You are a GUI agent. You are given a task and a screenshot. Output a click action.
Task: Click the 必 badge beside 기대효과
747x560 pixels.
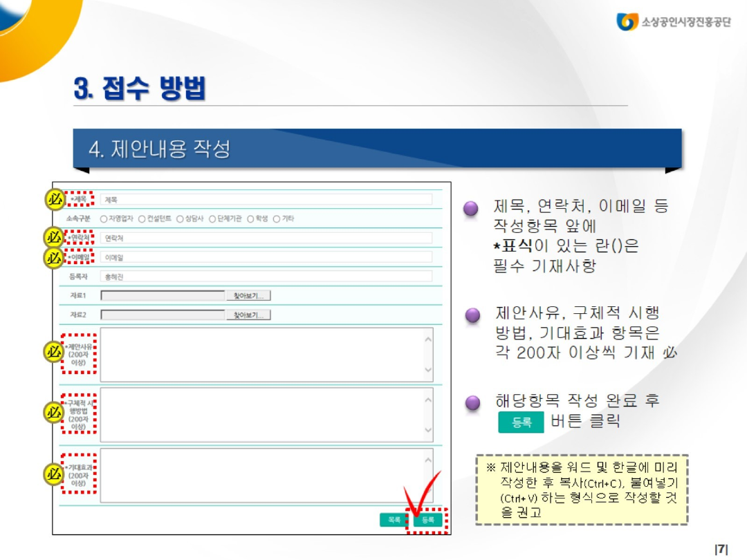point(55,474)
